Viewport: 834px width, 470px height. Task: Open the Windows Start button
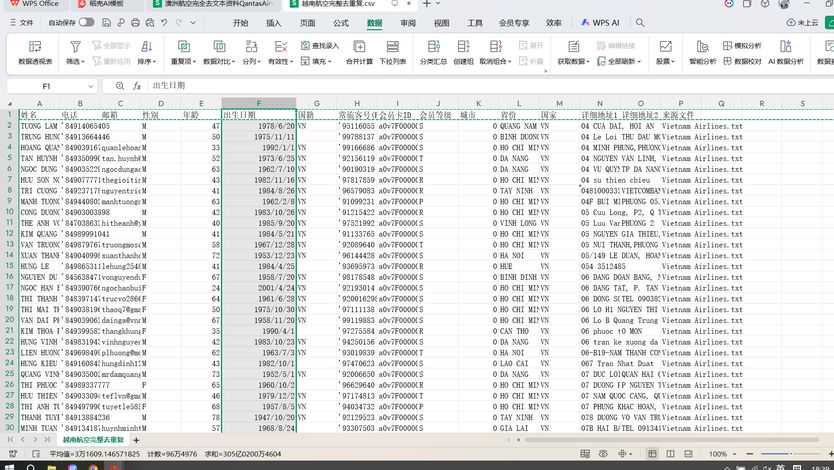click(10, 467)
